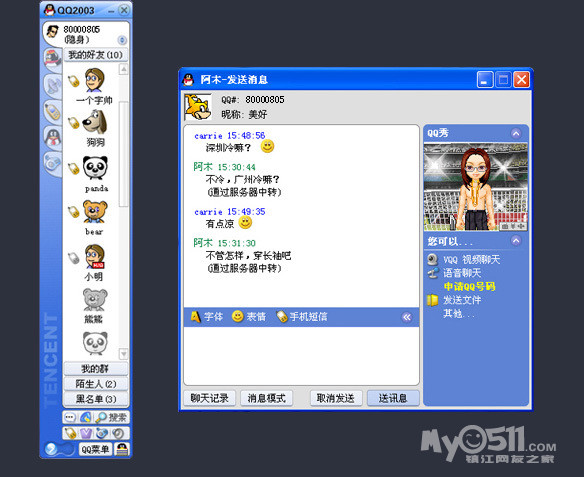Screen dimensions: 584x477
Task: Select the 小明 contact avatar
Action: 95,257
